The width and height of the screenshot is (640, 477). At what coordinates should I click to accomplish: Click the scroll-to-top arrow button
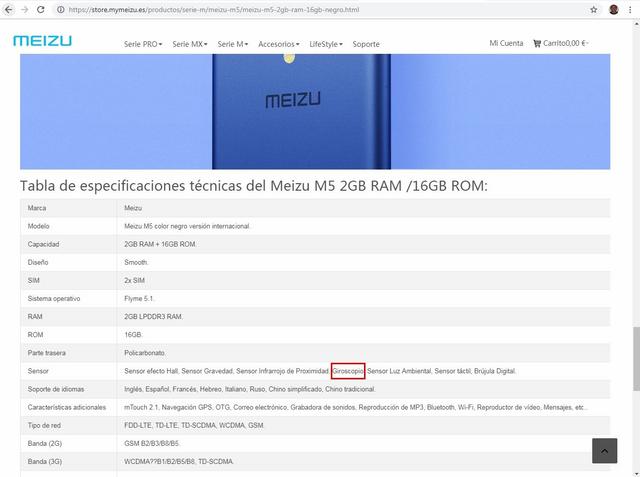pos(604,450)
